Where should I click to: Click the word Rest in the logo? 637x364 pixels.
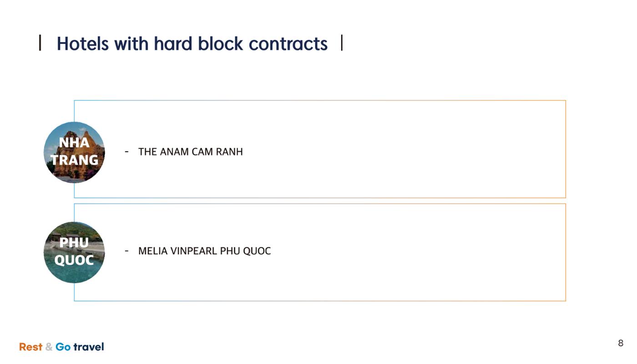tap(30, 347)
